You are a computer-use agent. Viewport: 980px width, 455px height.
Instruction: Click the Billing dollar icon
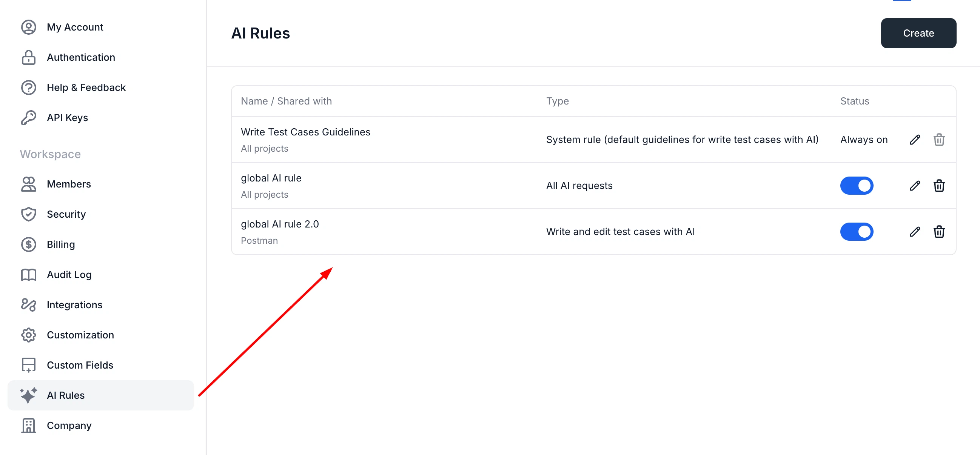28,244
